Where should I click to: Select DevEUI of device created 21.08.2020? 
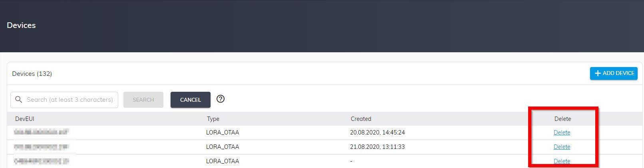click(x=42, y=147)
